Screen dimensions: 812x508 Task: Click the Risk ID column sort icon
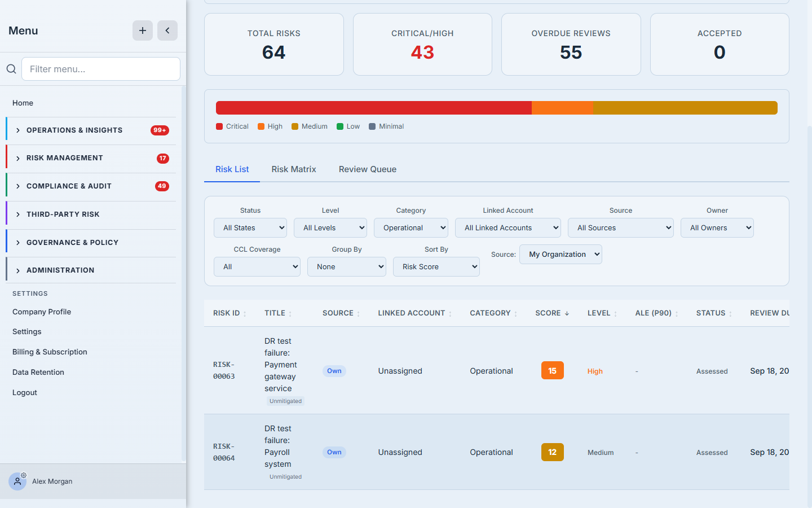point(245,314)
